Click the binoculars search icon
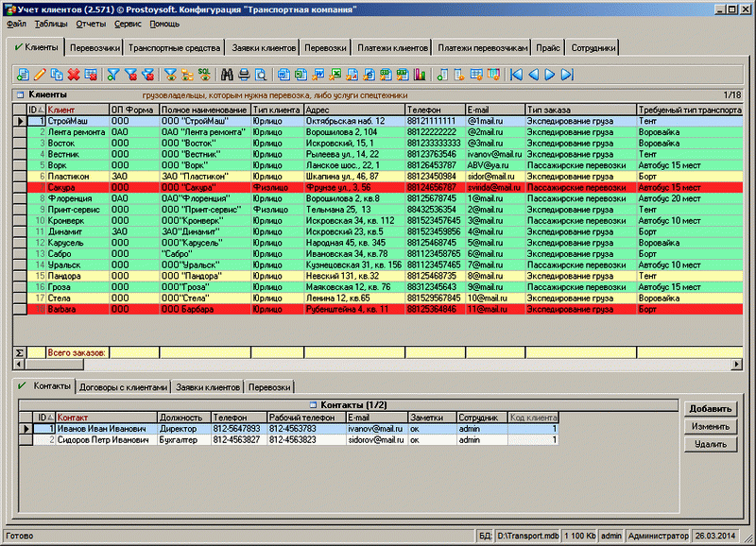Image resolution: width=756 pixels, height=546 pixels. (x=227, y=74)
